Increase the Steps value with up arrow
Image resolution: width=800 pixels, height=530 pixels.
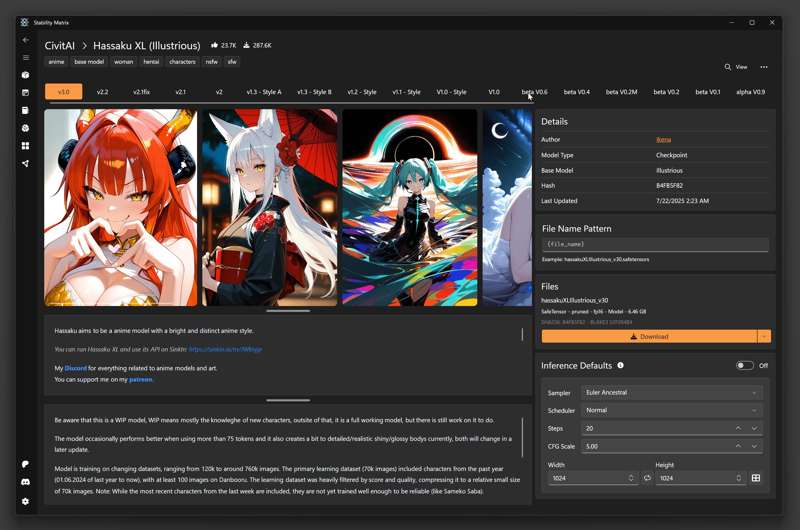click(x=739, y=428)
